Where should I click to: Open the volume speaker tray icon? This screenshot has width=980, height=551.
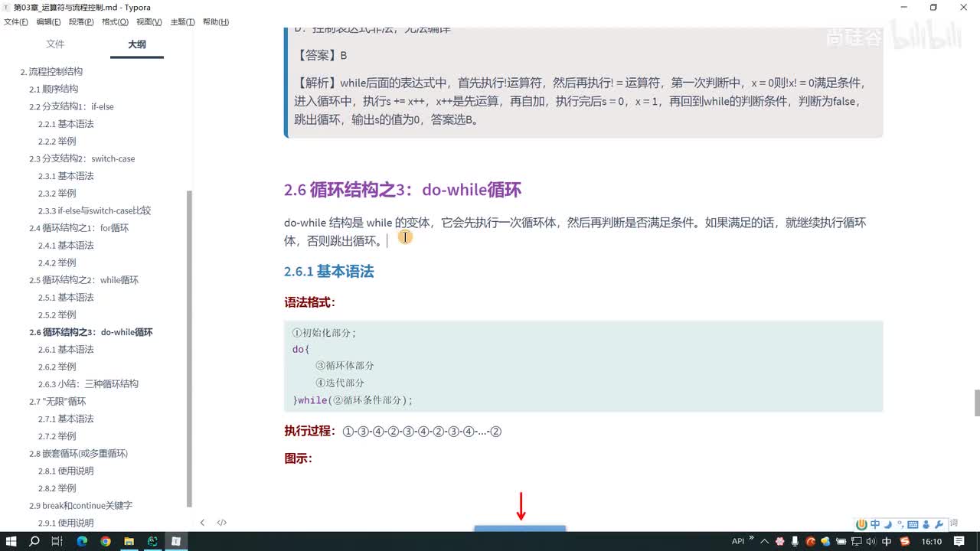pos(871,541)
